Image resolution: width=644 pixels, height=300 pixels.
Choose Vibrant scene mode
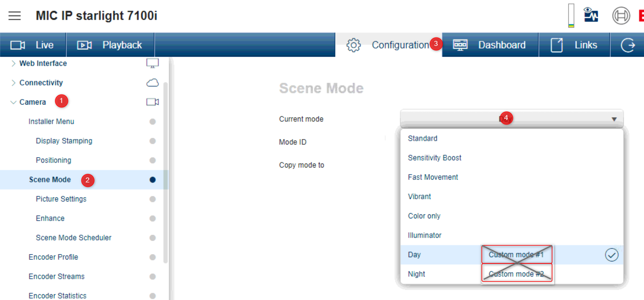click(512, 196)
